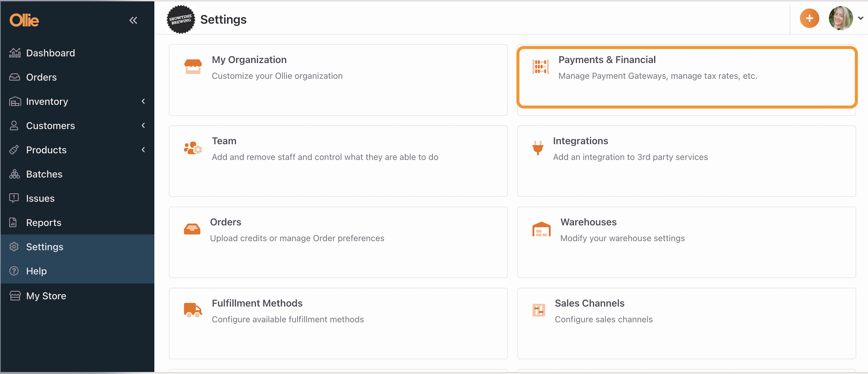Click the Settings gear icon

tap(14, 247)
